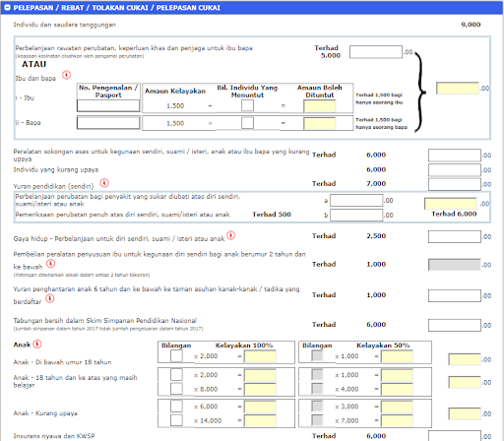This screenshot has width=504, height=441.
Task: Click yellow result field for x 14,000
Action: (x=260, y=420)
